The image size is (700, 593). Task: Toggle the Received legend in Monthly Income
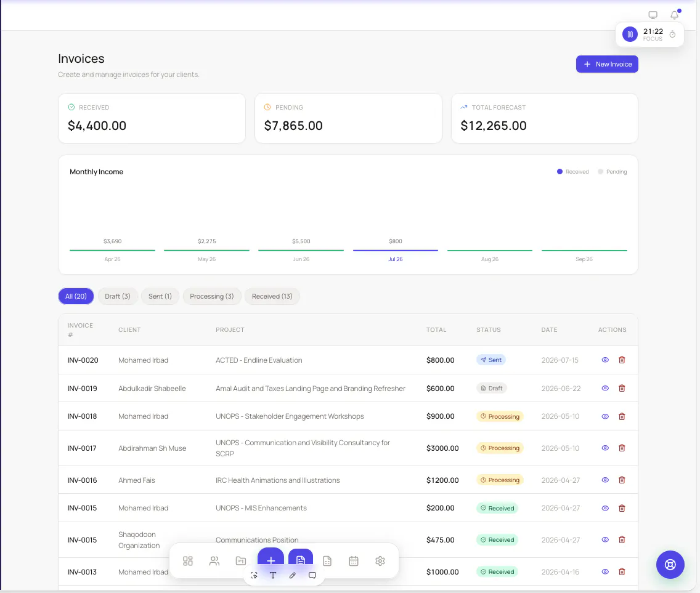(573, 172)
